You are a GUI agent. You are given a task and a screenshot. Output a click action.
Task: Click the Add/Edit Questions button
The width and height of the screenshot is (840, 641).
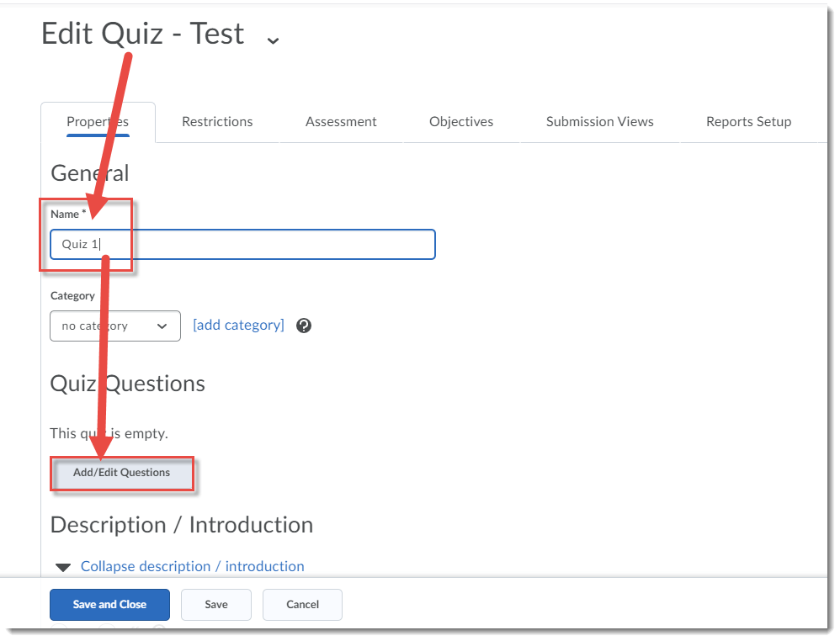pyautogui.click(x=121, y=472)
